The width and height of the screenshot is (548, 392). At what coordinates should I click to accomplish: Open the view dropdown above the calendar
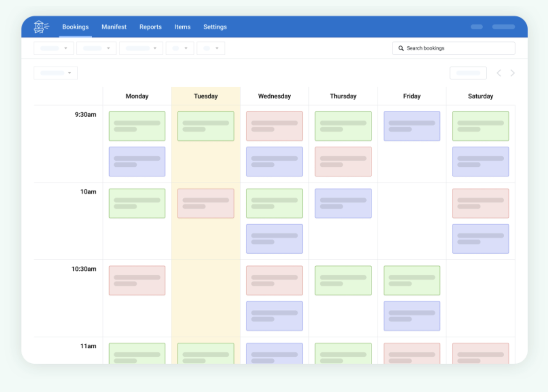point(56,73)
